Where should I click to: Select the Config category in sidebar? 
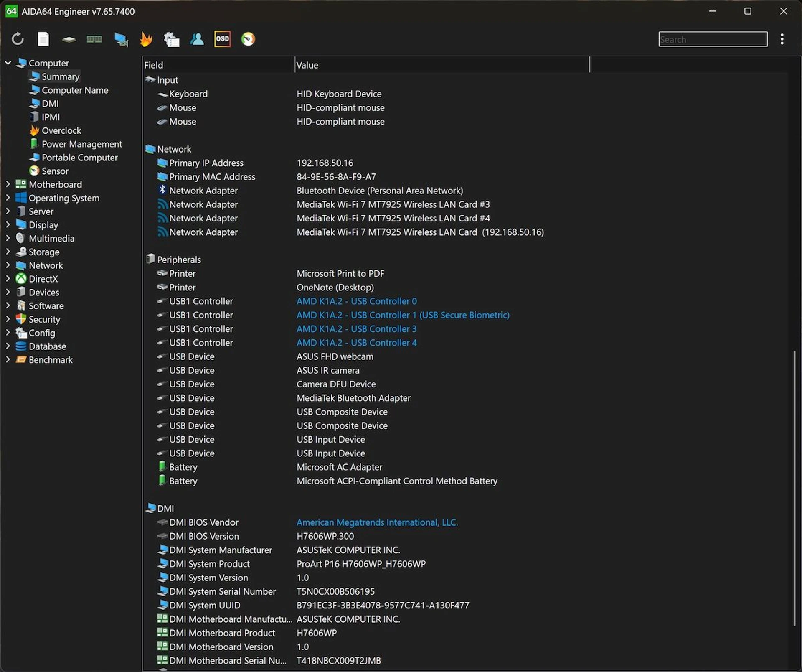point(36,333)
